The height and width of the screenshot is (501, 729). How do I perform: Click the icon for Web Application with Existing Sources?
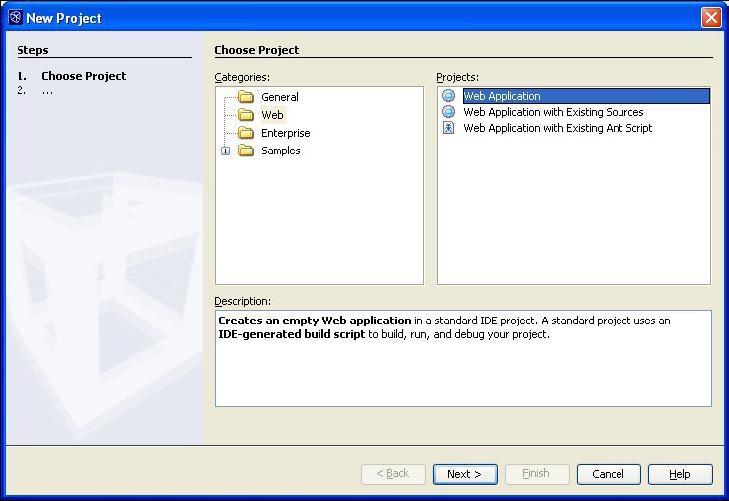(448, 112)
